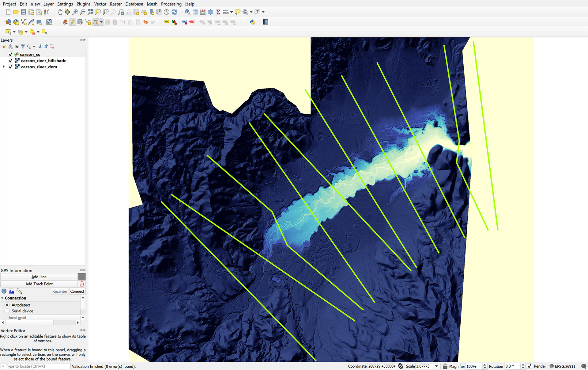Open the attribute table icon
Screen dimensions: 588x370
point(195,12)
